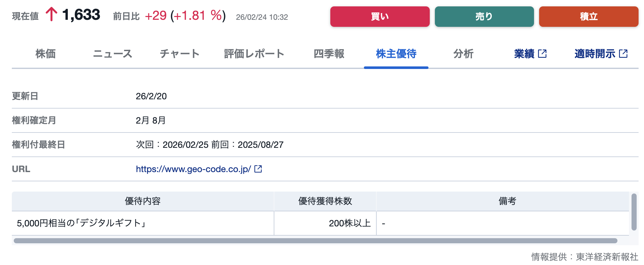Image resolution: width=644 pixels, height=265 pixels.
Task: Open the 四季報 tab
Action: coord(329,54)
